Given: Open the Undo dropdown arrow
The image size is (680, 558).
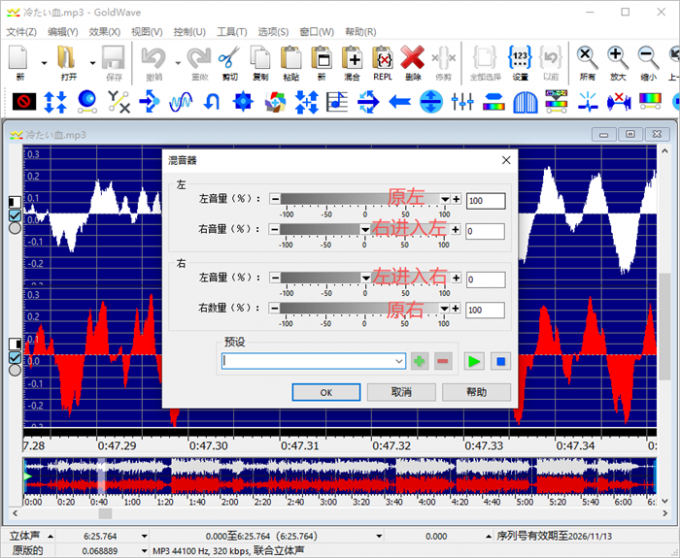Looking at the screenshot, I should 178,63.
